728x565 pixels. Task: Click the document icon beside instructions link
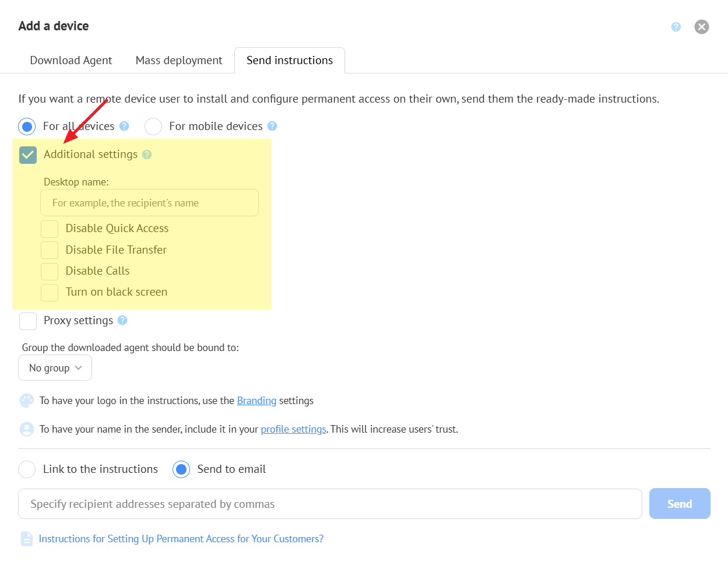coord(27,539)
